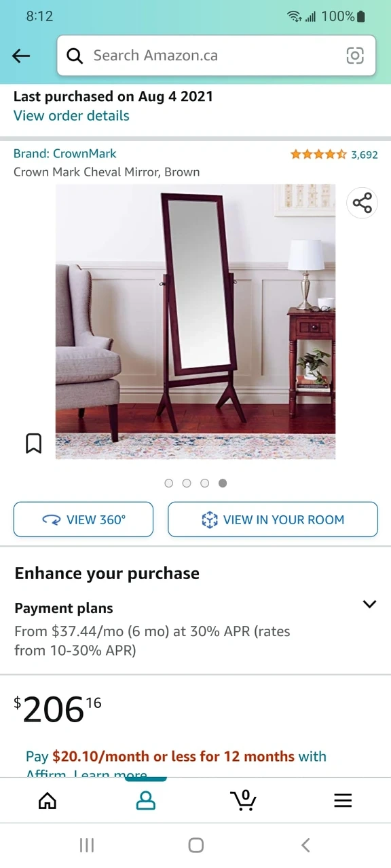Go to Amazon home icon
Image resolution: width=391 pixels, height=868 pixels.
48,801
